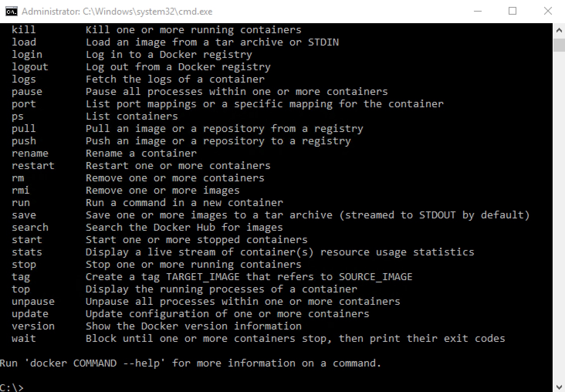Click the scrollbar up arrow
Image resolution: width=565 pixels, height=392 pixels.
point(559,30)
